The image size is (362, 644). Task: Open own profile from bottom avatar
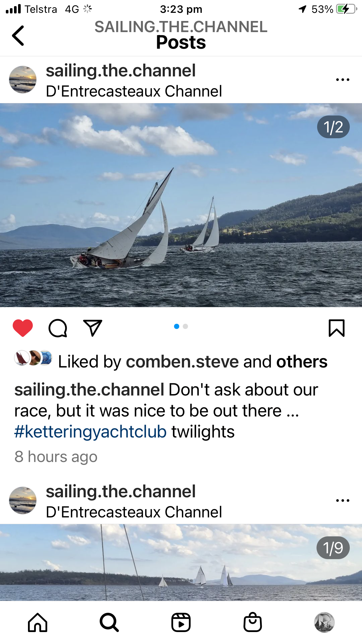click(324, 622)
